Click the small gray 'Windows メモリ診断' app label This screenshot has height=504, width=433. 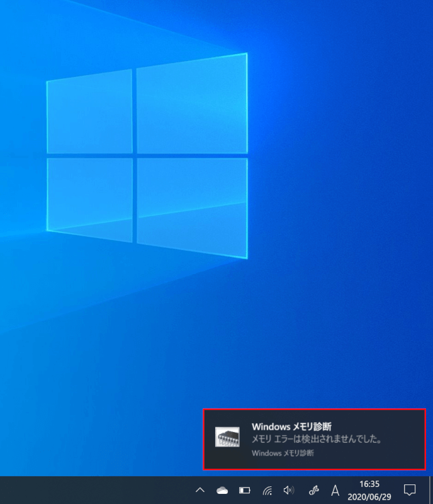tap(283, 452)
